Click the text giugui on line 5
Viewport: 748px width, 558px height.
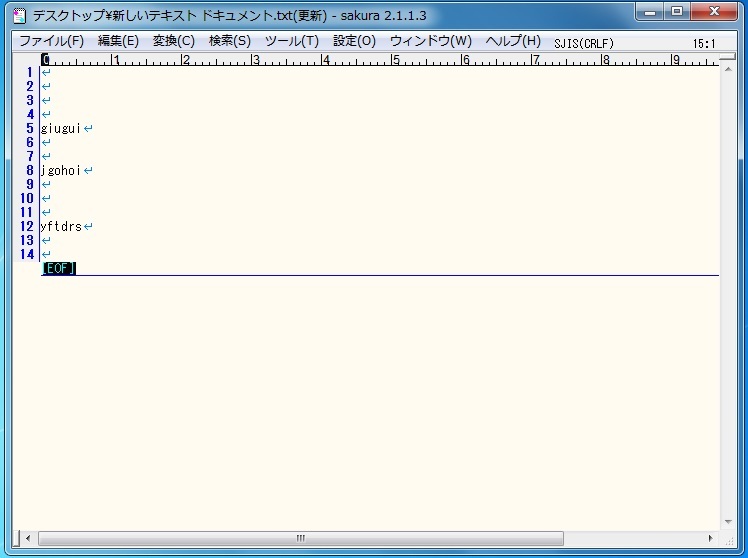(61, 128)
